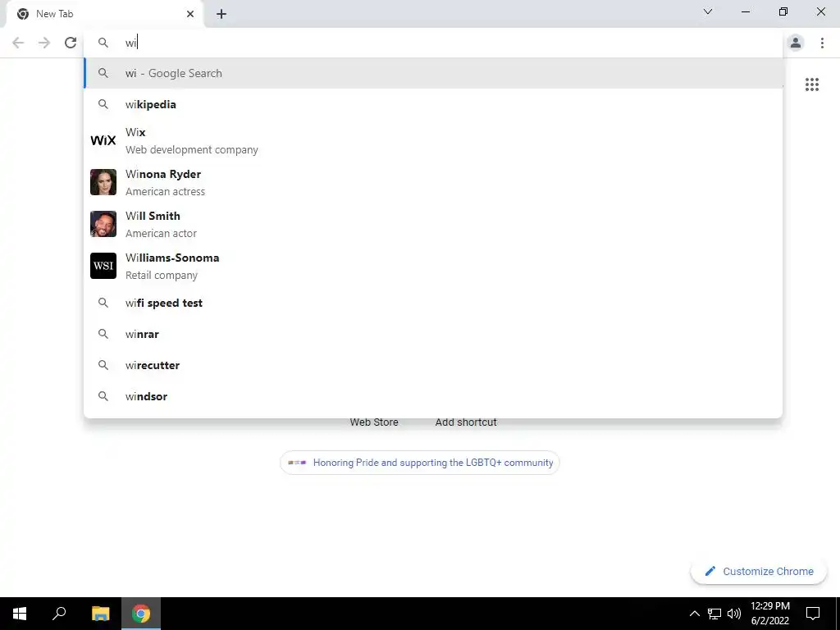Open a new tab with the plus button

[221, 14]
